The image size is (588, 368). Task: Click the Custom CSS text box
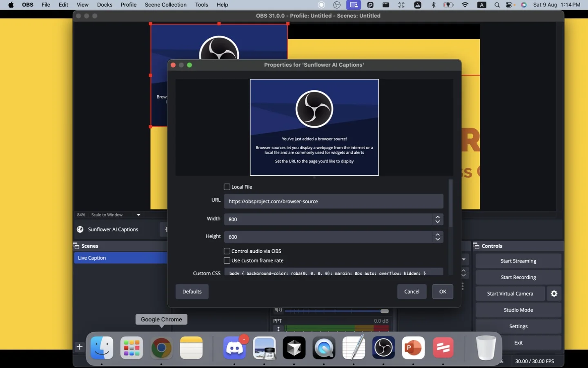click(334, 272)
